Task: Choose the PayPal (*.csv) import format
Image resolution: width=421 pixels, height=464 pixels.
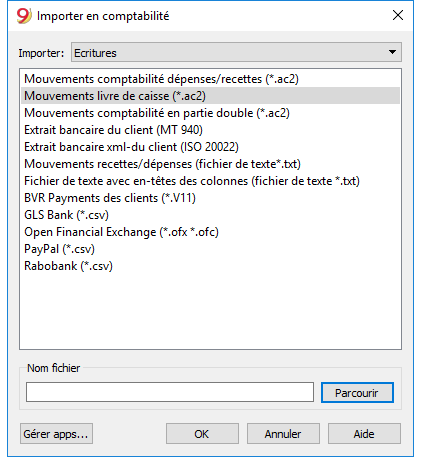Action: tap(210, 249)
